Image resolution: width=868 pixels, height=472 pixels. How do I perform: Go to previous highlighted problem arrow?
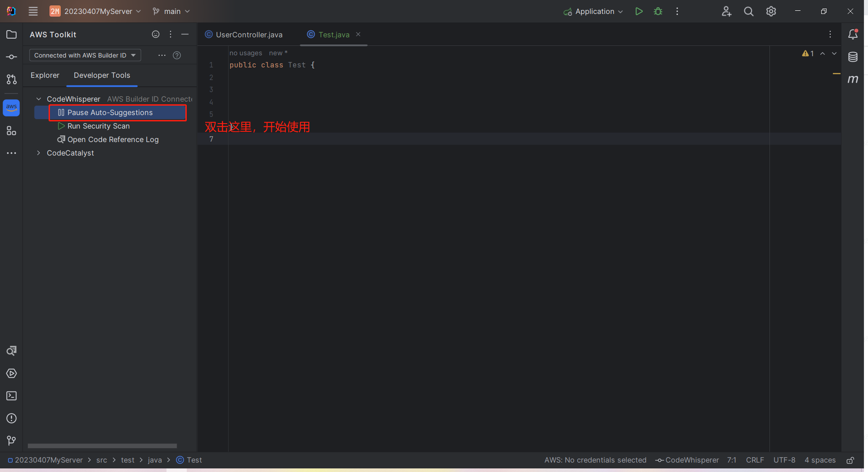click(x=823, y=53)
